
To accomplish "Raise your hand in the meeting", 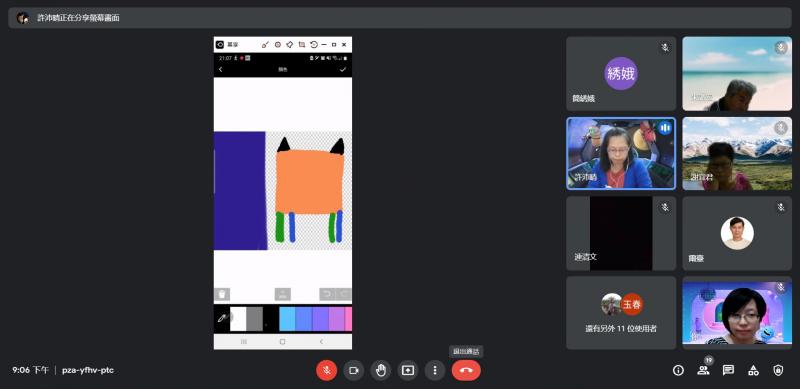I will click(x=381, y=371).
